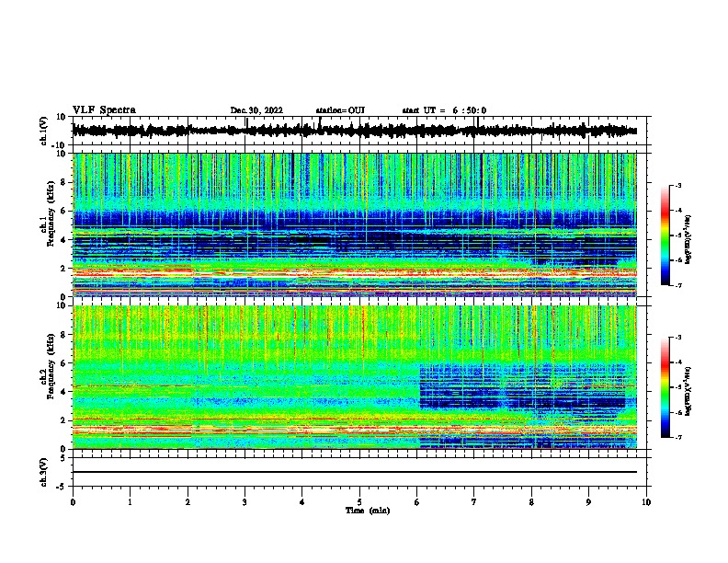The height and width of the screenshot is (563, 728).
Task: Click the flat ch.3 voltage line
Action: 354,472
